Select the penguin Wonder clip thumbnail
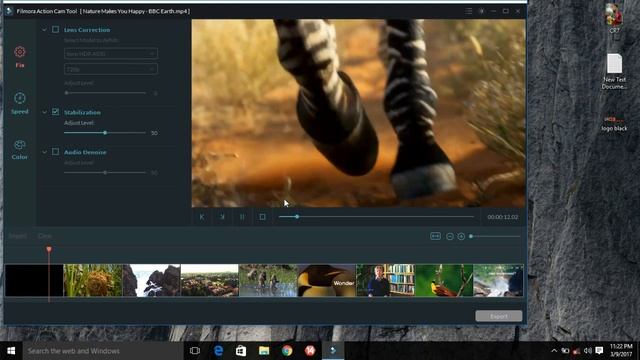The image size is (640, 360). pos(327,280)
